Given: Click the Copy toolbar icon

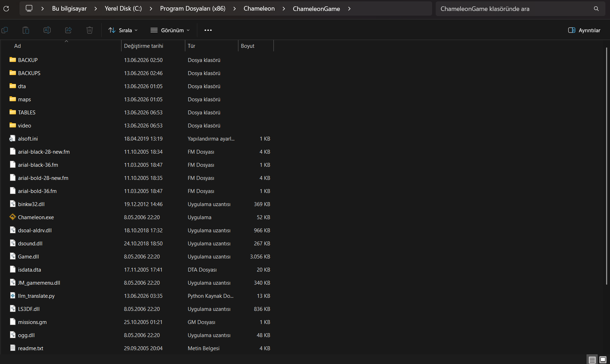Looking at the screenshot, I should click(x=5, y=30).
